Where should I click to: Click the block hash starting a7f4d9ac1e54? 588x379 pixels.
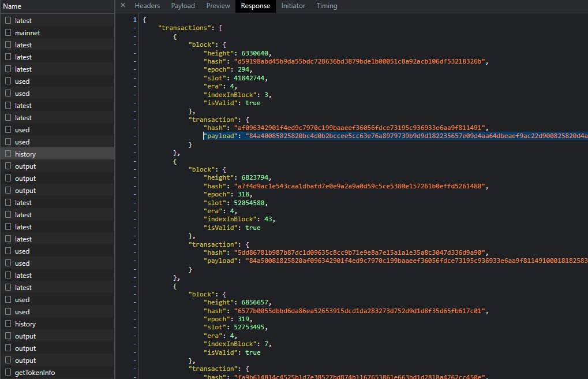(359, 186)
